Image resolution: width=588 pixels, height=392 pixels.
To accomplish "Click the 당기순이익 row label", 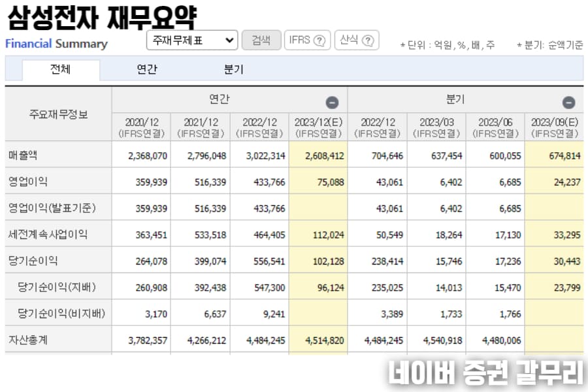I will pos(33,261).
